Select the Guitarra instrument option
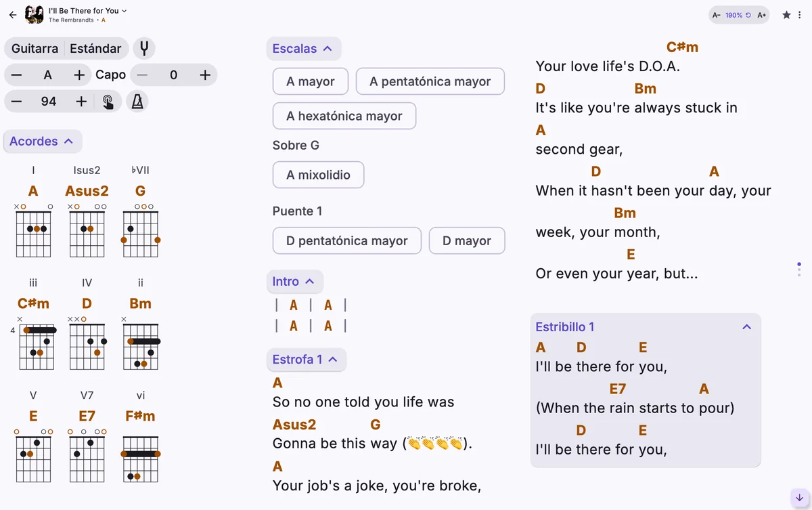 [35, 48]
